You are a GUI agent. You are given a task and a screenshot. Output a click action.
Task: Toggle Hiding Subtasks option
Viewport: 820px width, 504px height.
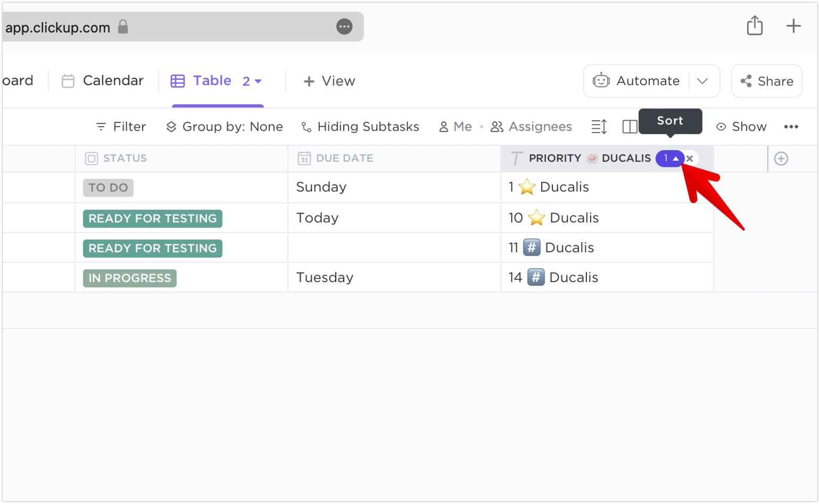[x=360, y=127]
